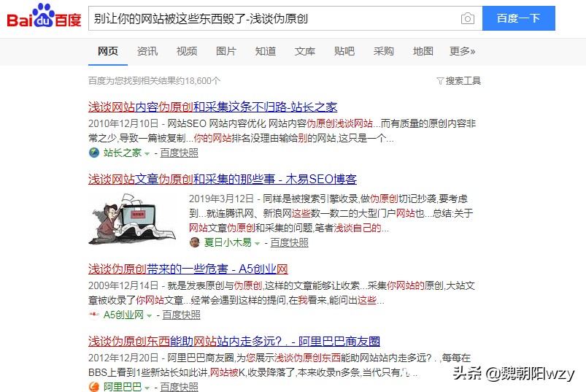586x392 pixels.
Task: Click the 夏日小木易 source name
Action: pos(228,243)
